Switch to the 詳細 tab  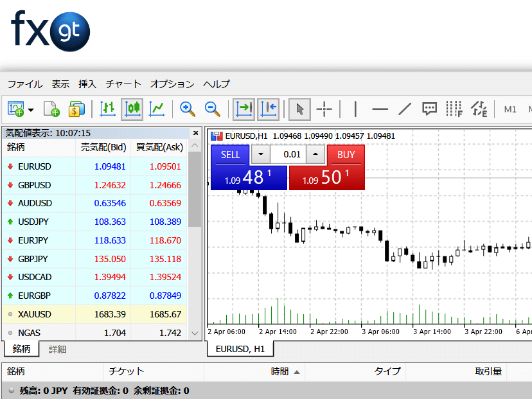click(x=58, y=350)
